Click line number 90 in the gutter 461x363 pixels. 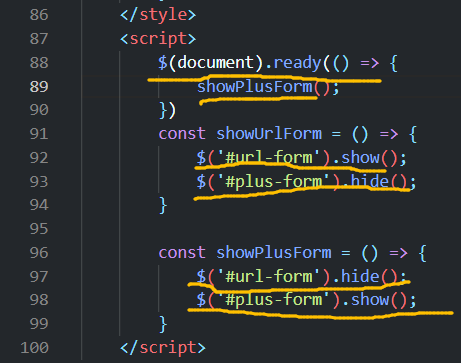[x=39, y=110]
